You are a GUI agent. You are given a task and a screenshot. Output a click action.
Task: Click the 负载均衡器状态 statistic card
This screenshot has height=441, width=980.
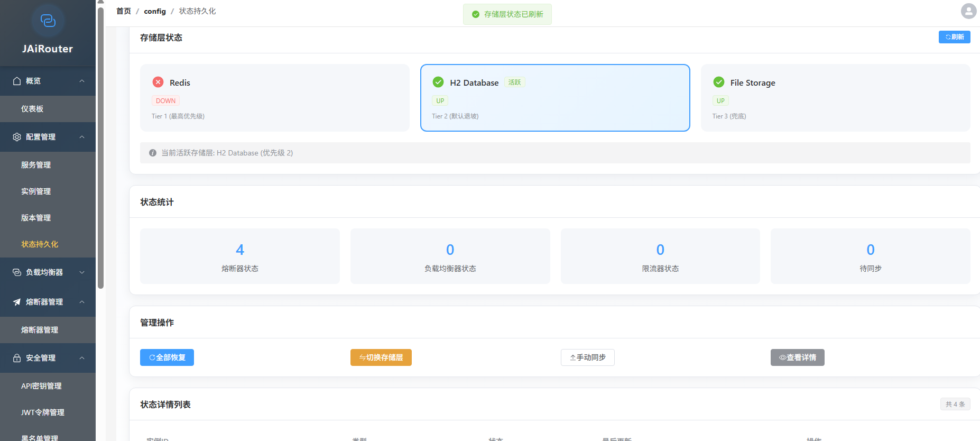click(450, 256)
